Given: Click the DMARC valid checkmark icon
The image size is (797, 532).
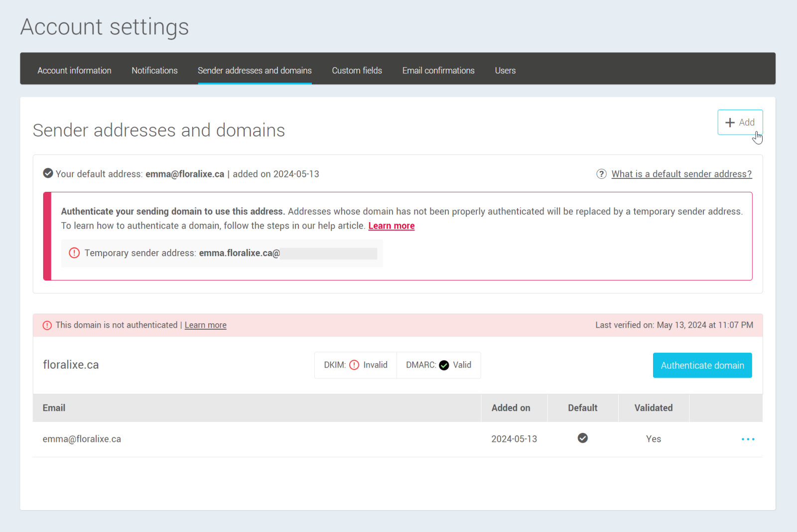Looking at the screenshot, I should pyautogui.click(x=444, y=365).
